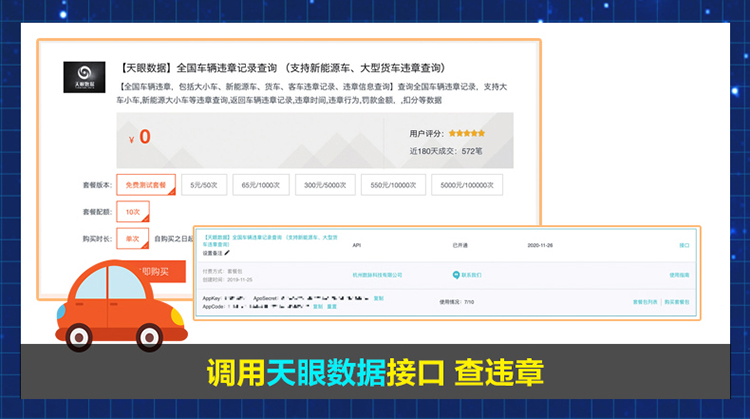
Task: Copy the AppSecret with its 复制 link
Action: (x=378, y=298)
